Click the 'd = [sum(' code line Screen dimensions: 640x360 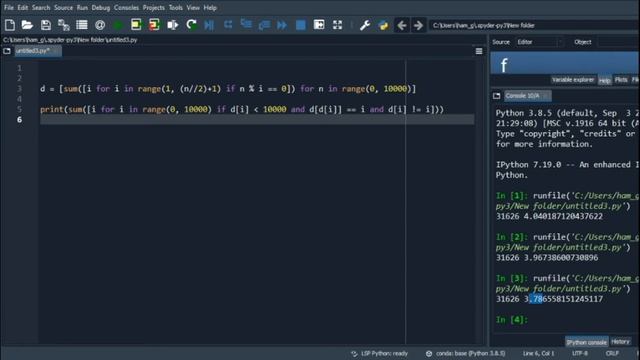(228, 89)
